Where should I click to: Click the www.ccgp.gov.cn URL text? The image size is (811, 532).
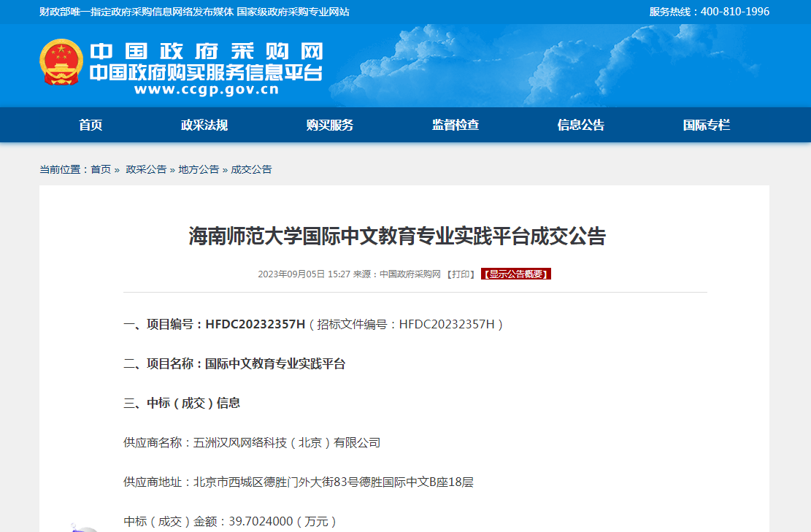coord(207,90)
